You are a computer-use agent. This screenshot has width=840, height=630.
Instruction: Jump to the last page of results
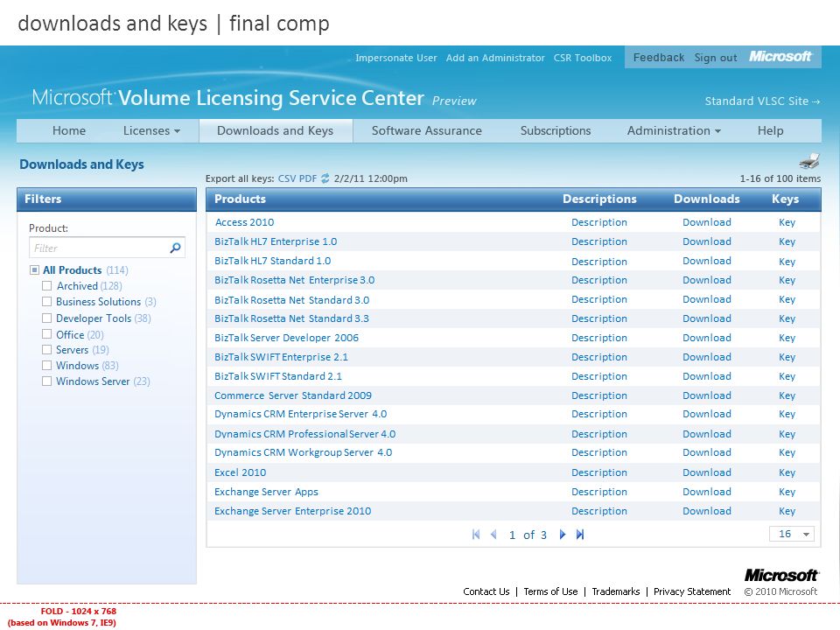click(580, 535)
